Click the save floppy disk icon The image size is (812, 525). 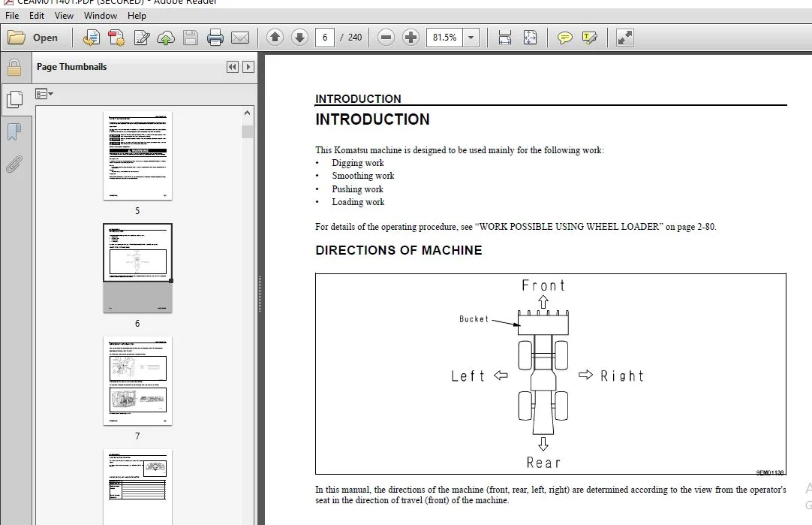(191, 38)
